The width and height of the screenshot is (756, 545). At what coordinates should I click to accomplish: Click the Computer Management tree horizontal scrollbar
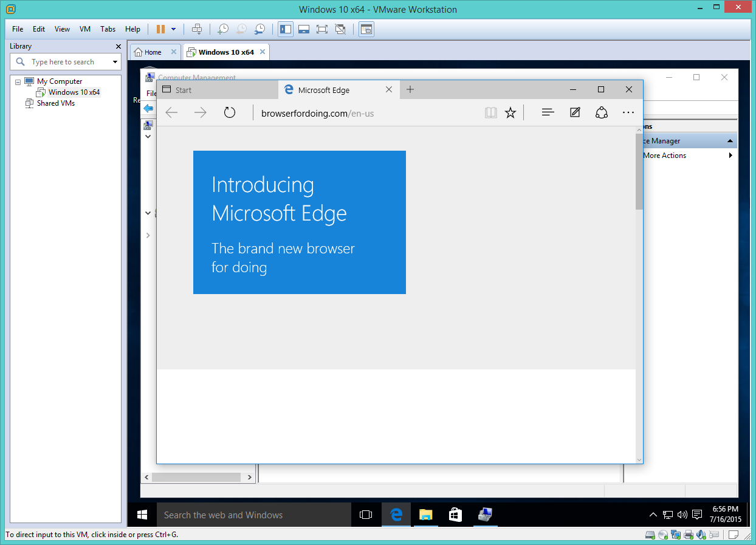196,478
